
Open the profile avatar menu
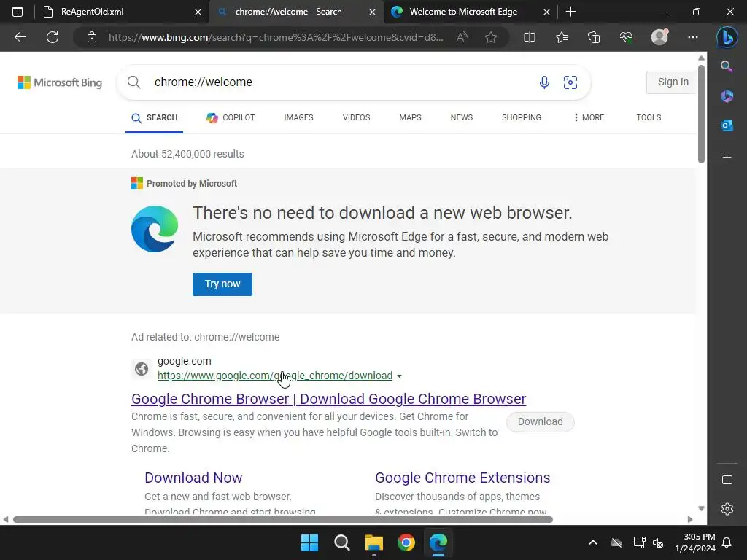(659, 37)
